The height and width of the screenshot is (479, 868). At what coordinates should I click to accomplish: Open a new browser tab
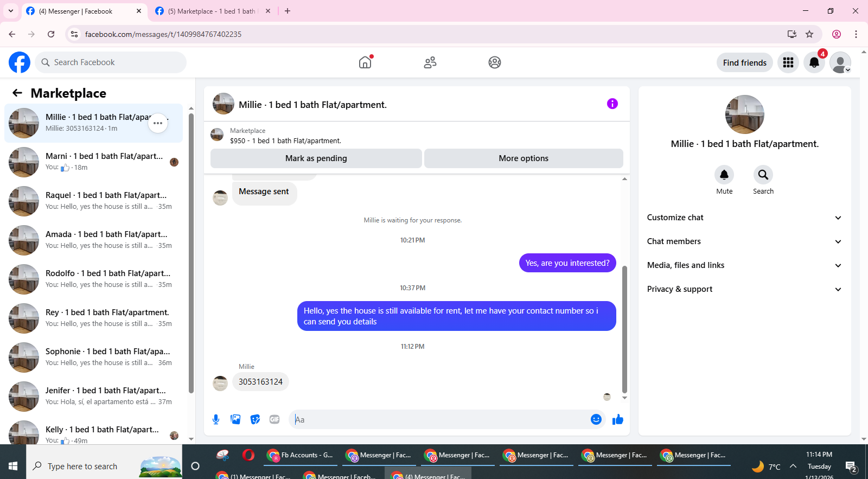288,11
